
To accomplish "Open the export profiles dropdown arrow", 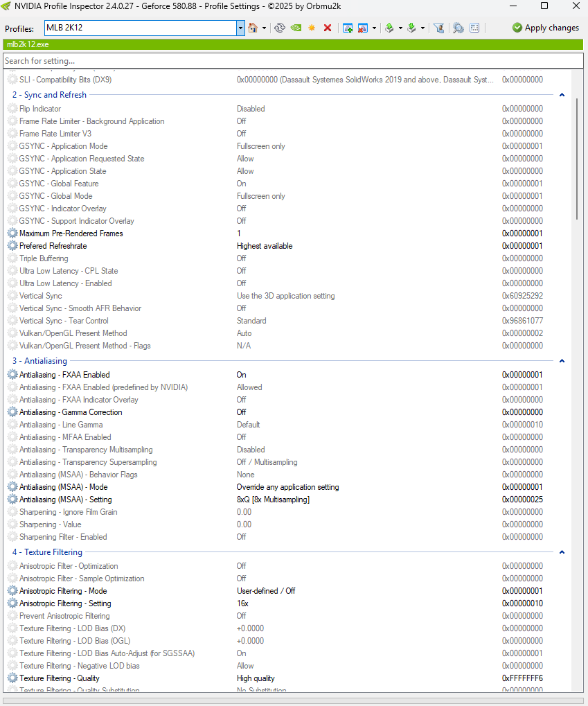I will point(401,28).
